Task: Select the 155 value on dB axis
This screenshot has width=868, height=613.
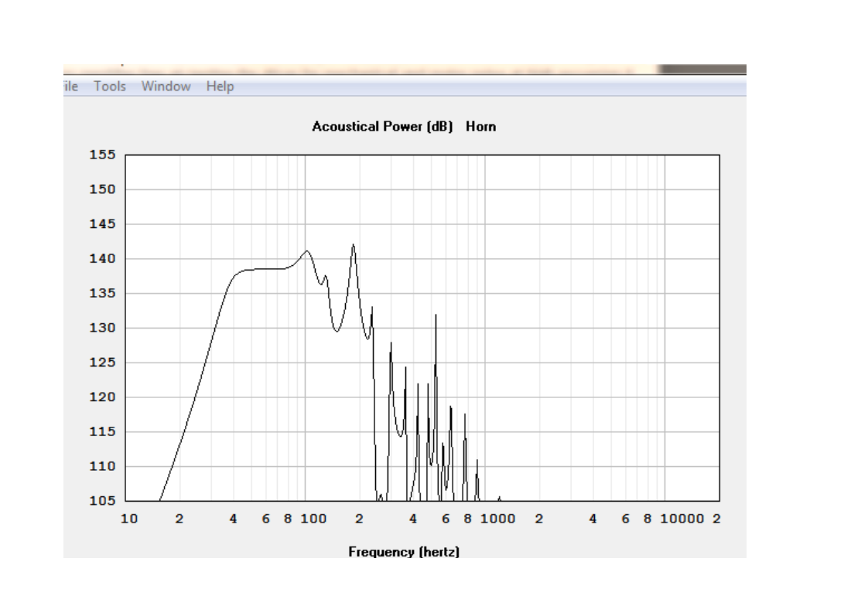Action: 102,155
